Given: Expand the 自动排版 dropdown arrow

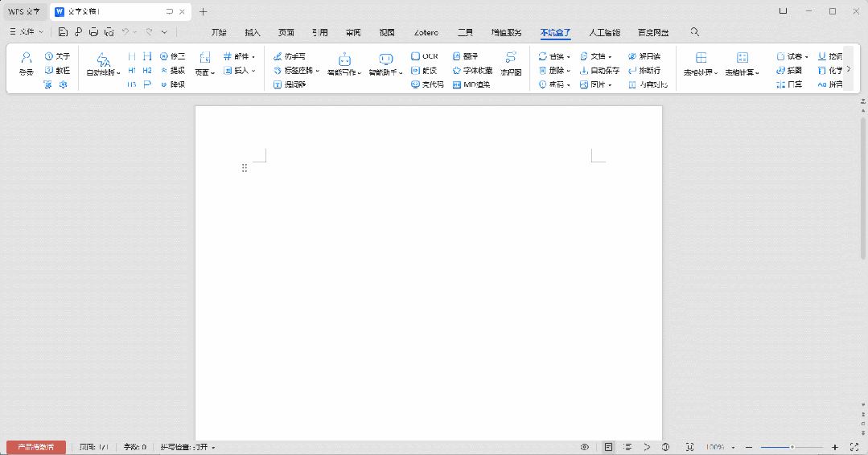Looking at the screenshot, I should point(118,73).
